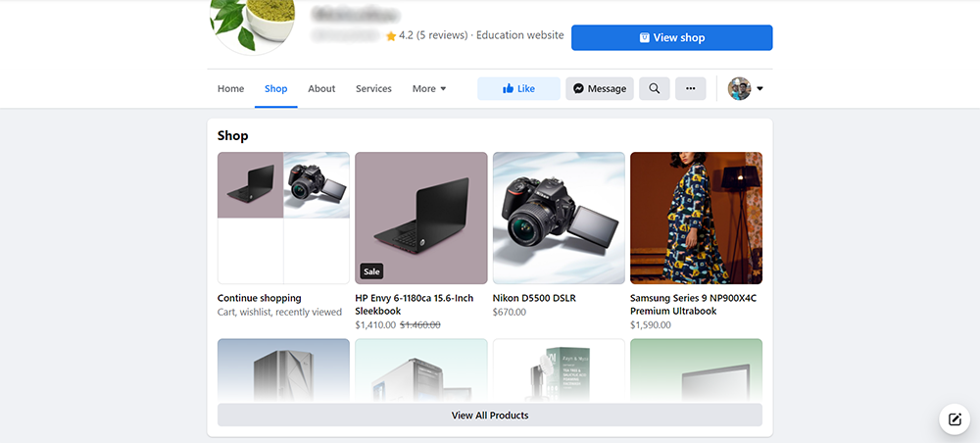Image resolution: width=980 pixels, height=443 pixels.
Task: Click the Cart, wishlist, recently viewed text
Action: [x=279, y=312]
